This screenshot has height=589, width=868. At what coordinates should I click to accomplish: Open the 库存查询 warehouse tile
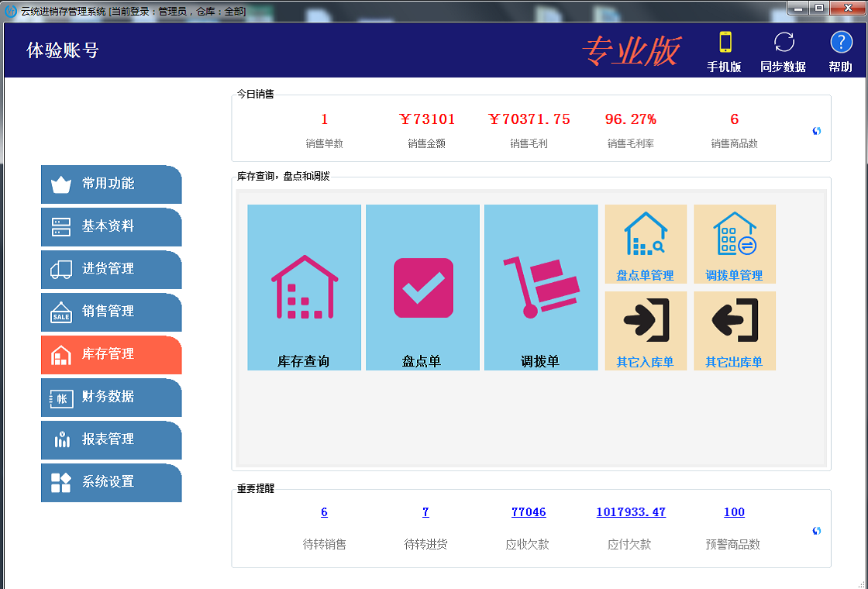pos(304,287)
